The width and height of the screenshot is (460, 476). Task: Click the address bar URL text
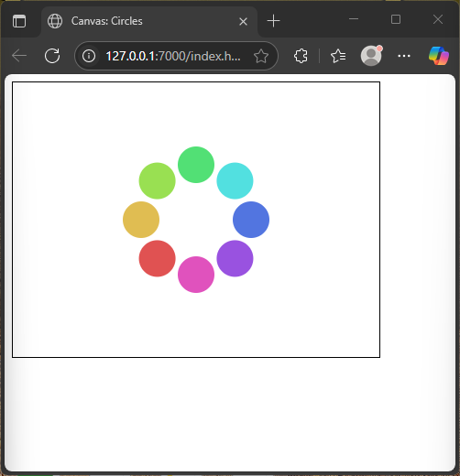pos(173,56)
